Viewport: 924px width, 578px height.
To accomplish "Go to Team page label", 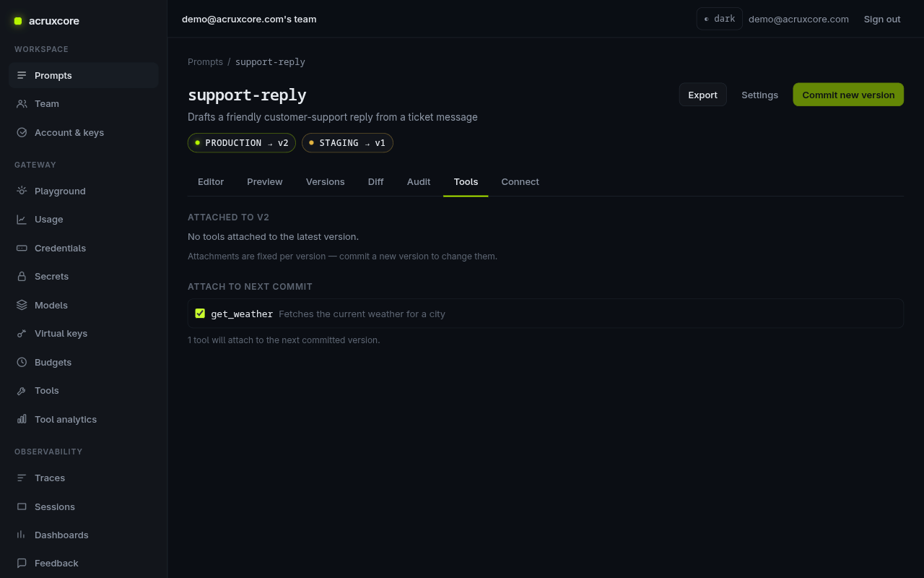I will pos(47,104).
